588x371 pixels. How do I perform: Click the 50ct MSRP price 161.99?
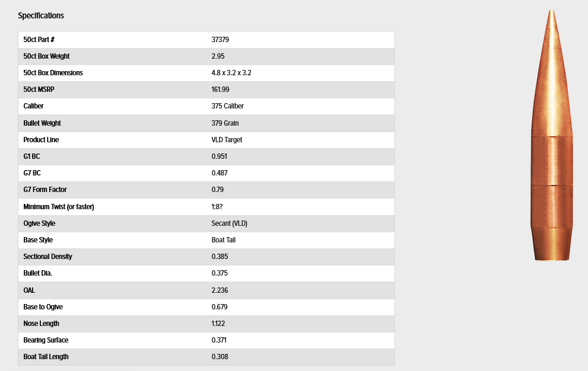click(x=220, y=89)
